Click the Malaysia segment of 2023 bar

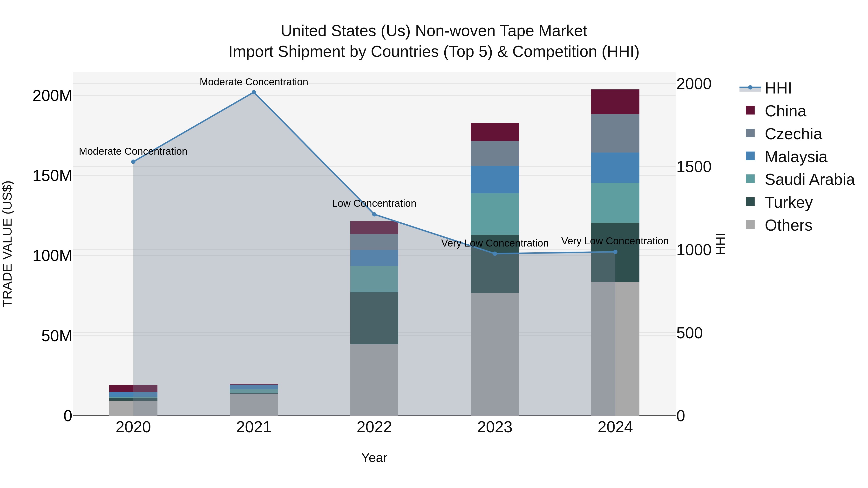(x=495, y=180)
